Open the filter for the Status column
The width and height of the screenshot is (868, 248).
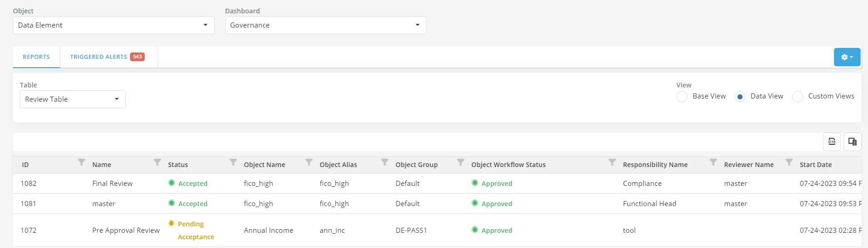233,162
